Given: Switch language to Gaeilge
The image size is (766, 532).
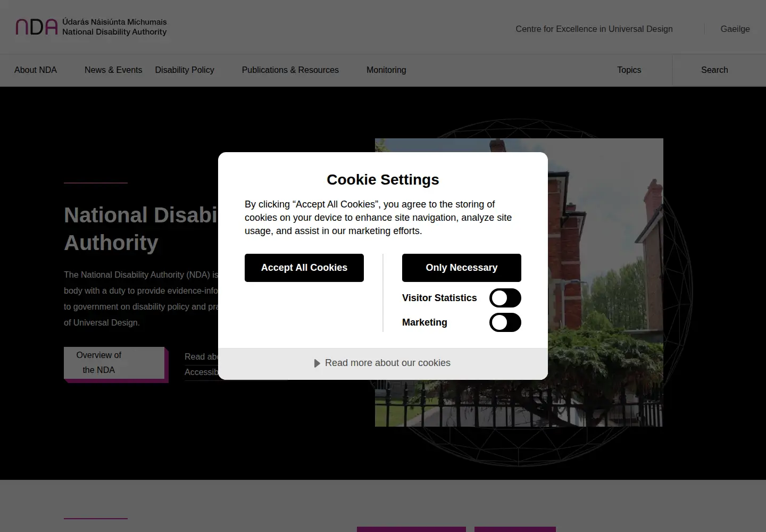Looking at the screenshot, I should tap(735, 29).
